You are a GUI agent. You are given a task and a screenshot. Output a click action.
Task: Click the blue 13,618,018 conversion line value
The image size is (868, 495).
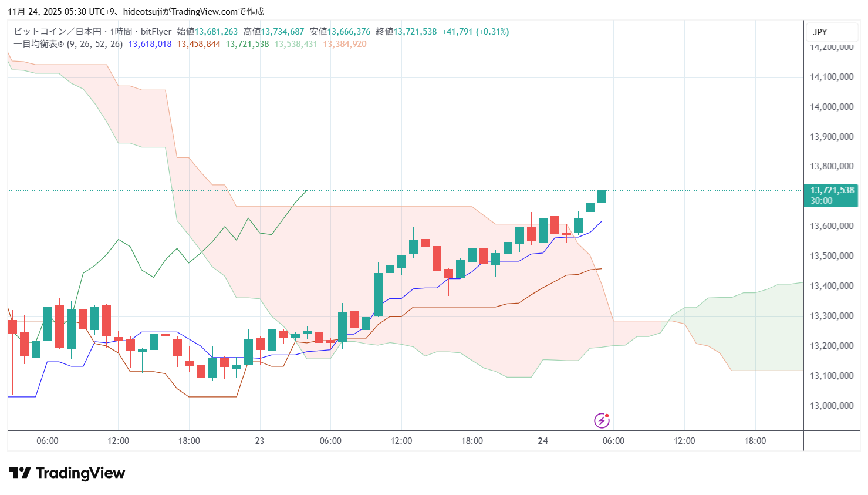point(150,44)
